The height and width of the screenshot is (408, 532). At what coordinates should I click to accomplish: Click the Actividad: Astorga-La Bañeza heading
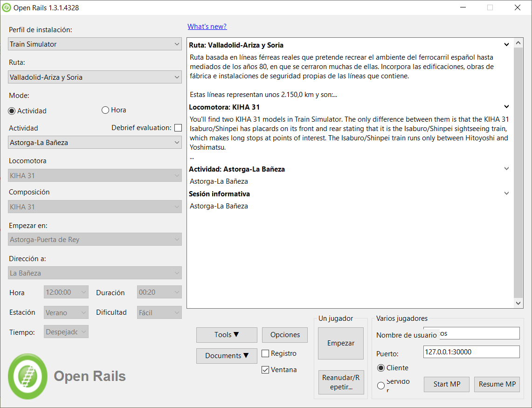pyautogui.click(x=237, y=169)
